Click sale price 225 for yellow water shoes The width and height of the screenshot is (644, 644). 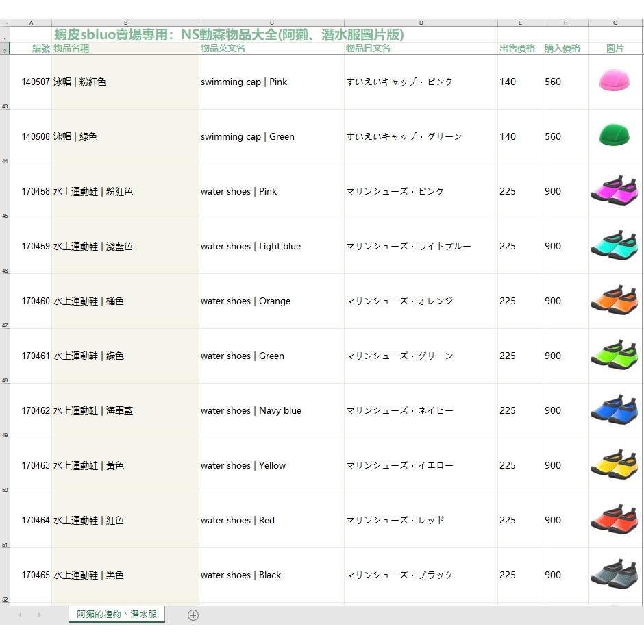tap(521, 466)
